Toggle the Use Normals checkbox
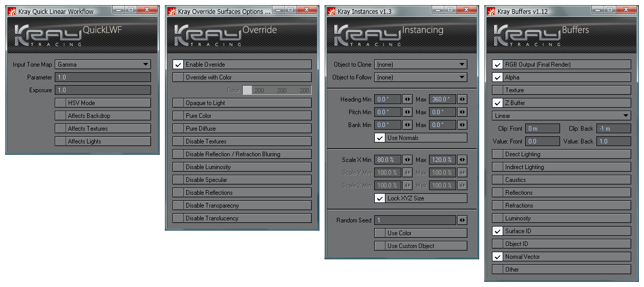The width and height of the screenshot is (644, 287). [x=379, y=138]
